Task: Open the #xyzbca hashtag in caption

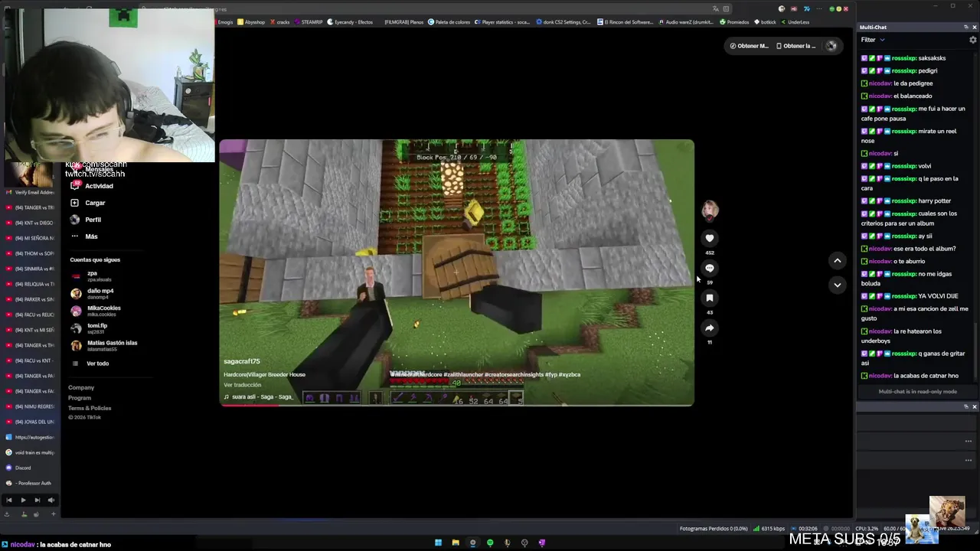Action: click(x=570, y=375)
